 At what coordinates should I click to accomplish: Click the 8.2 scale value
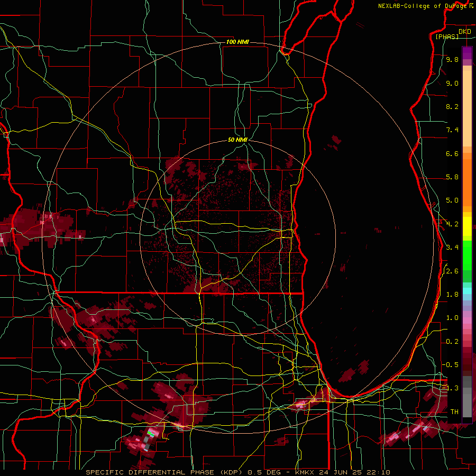coord(452,106)
